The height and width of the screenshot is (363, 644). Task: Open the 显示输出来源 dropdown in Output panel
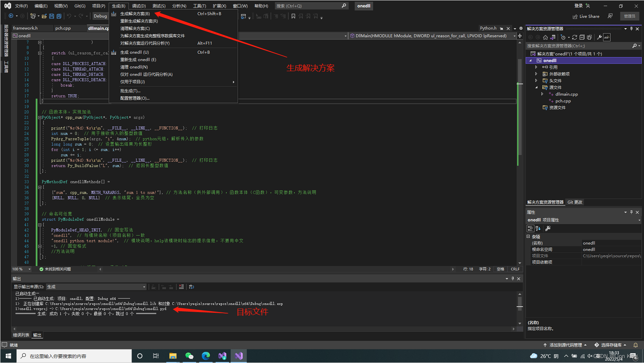(x=144, y=287)
